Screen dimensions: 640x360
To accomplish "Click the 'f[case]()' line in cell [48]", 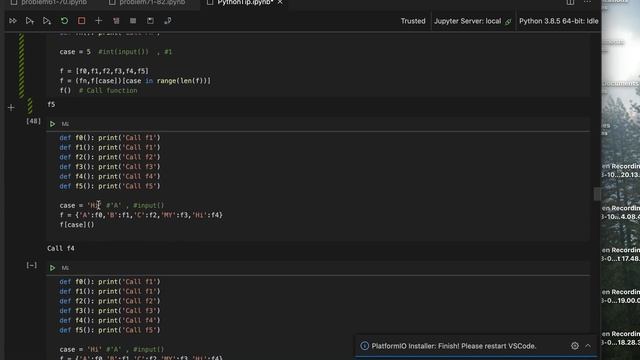I will pyautogui.click(x=77, y=224).
